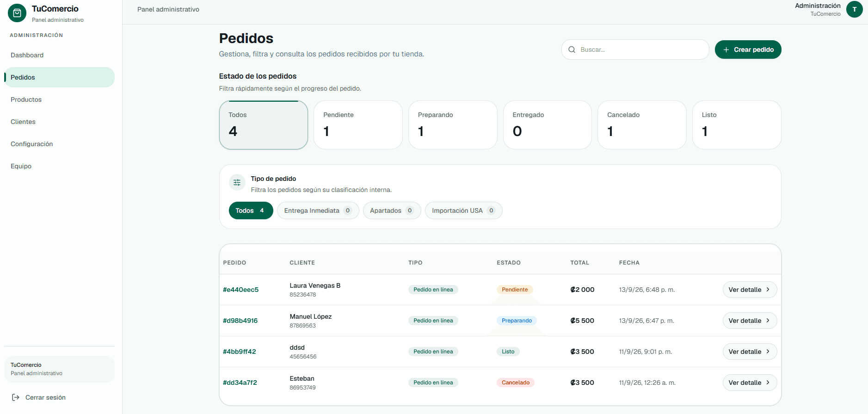The image size is (868, 414).
Task: Click the date 11/9/26, 12:26 a. m.
Action: [x=647, y=383]
